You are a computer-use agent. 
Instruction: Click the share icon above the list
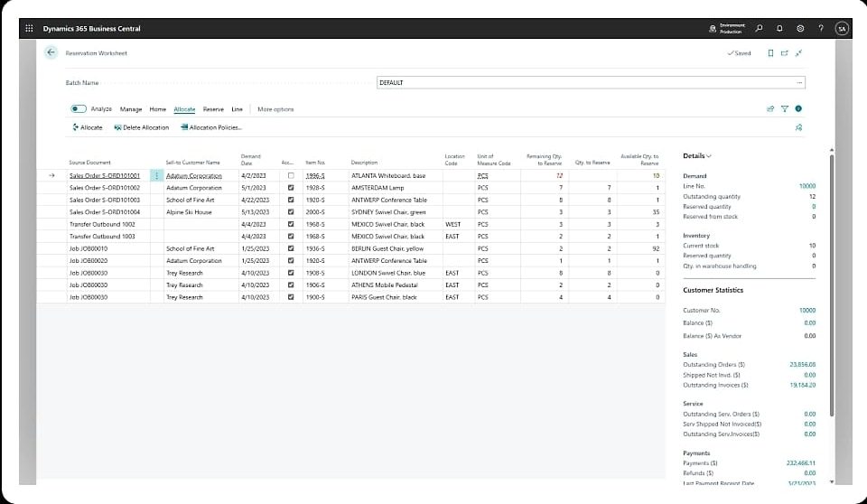770,109
